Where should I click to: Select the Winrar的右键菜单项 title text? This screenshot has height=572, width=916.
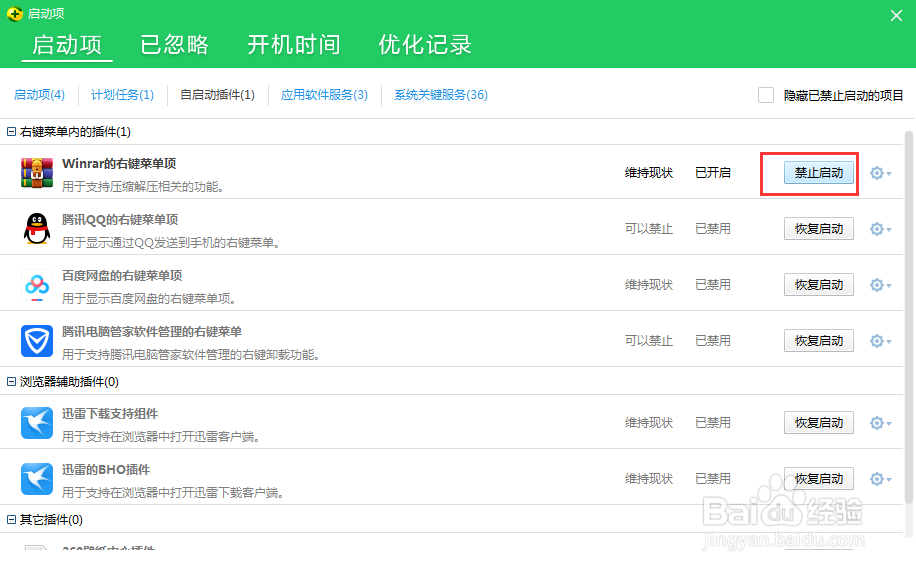coord(119,164)
